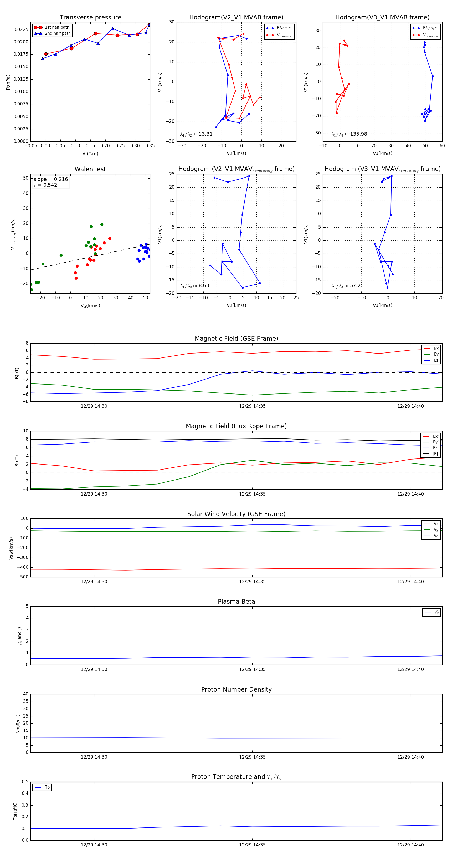Click the Bx legend entry in GSE magnetic field

(x=431, y=349)
